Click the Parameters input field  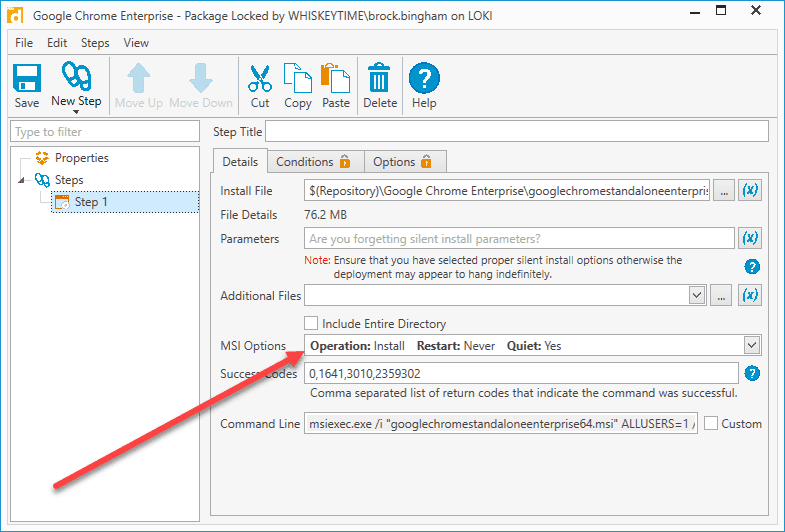point(519,238)
